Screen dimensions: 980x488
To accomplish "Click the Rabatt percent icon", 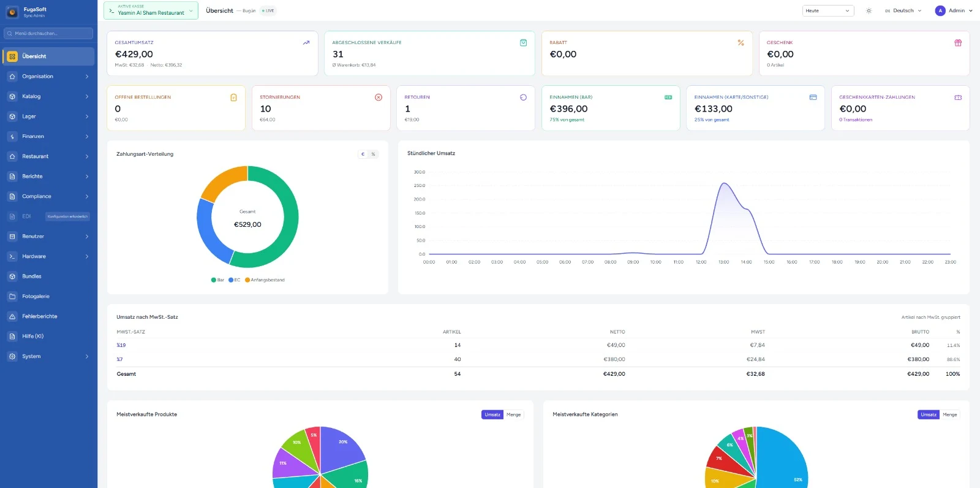I will pos(741,42).
